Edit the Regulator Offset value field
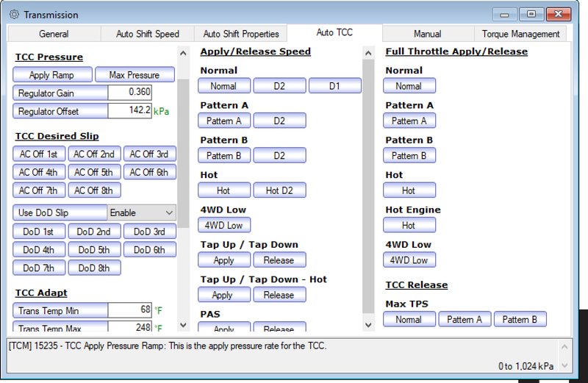The image size is (588, 383). coord(129,110)
